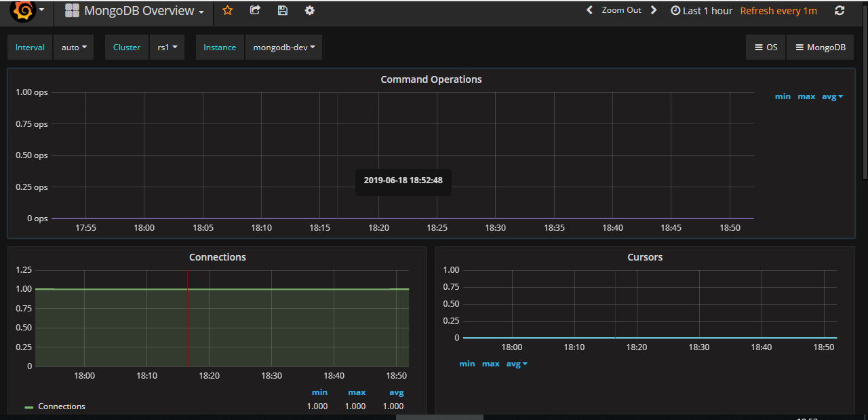This screenshot has width=868, height=420.
Task: Expand the Interval auto dropdown
Action: (x=74, y=47)
